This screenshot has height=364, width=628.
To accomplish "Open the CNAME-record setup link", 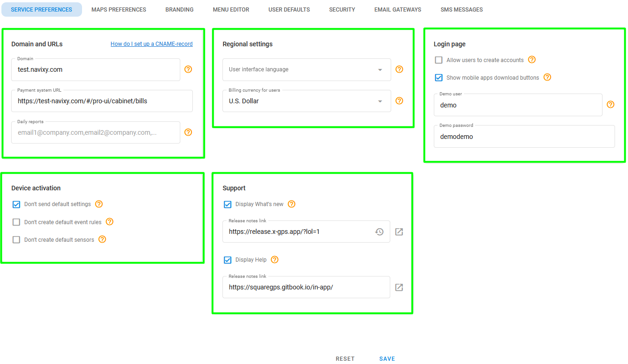I will (152, 44).
